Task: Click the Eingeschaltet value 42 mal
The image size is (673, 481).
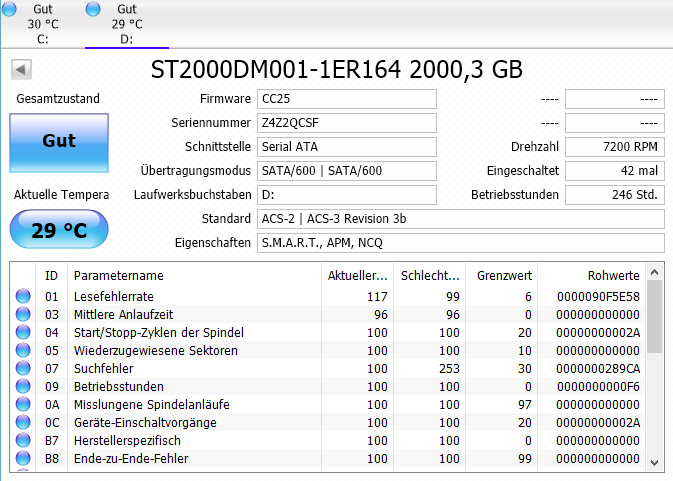Action: 615,171
